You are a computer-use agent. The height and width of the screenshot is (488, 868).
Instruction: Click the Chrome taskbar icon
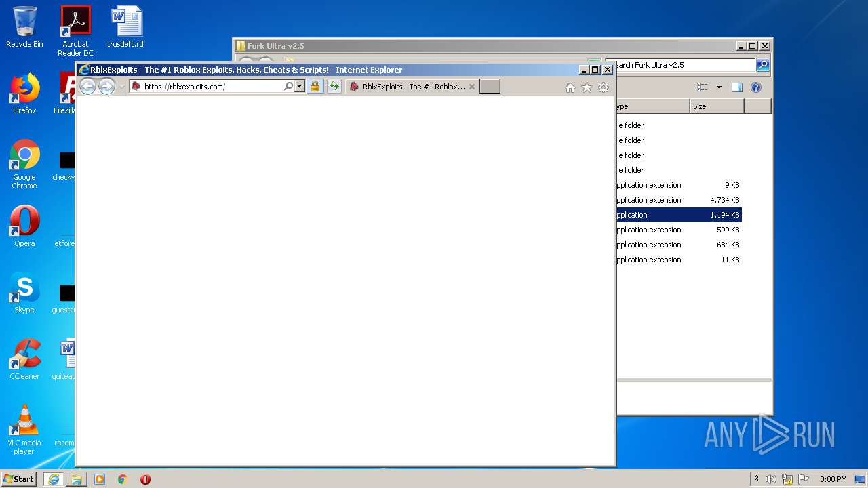(x=122, y=479)
